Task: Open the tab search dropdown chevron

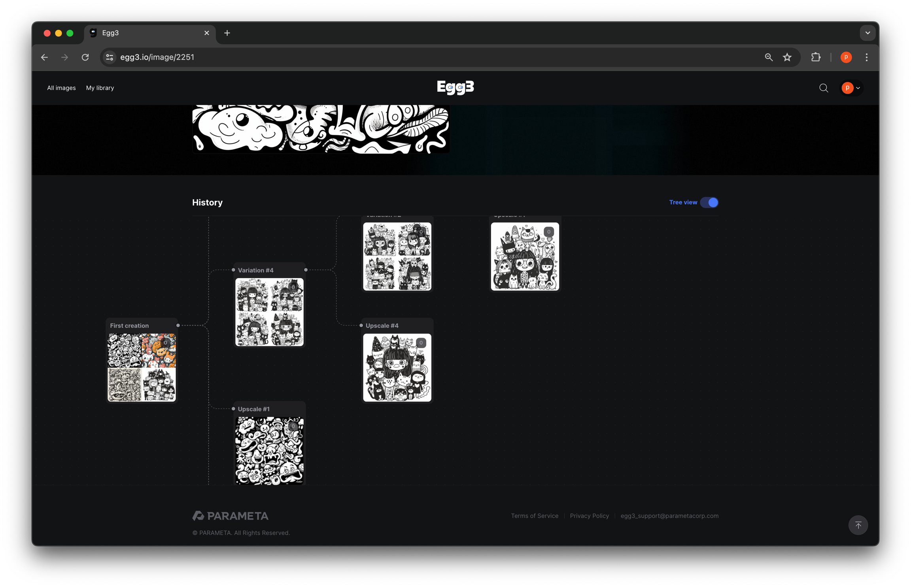Action: coord(868,33)
